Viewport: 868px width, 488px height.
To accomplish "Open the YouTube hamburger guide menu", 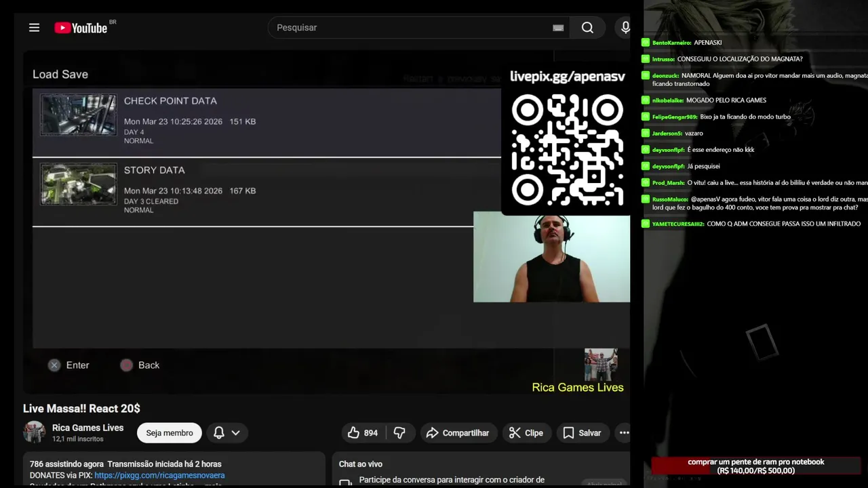I will (x=34, y=28).
